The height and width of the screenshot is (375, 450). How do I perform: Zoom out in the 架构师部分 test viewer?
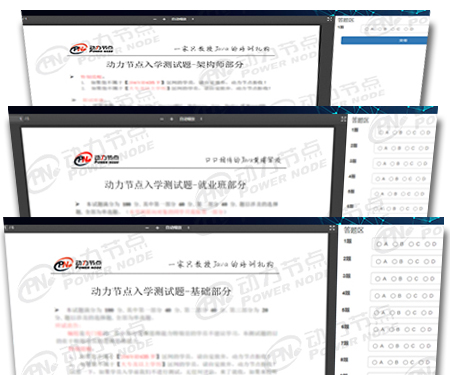[154, 19]
